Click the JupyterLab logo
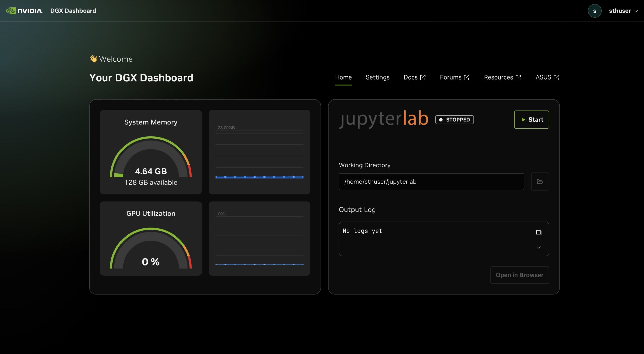This screenshot has width=644, height=354. [383, 119]
